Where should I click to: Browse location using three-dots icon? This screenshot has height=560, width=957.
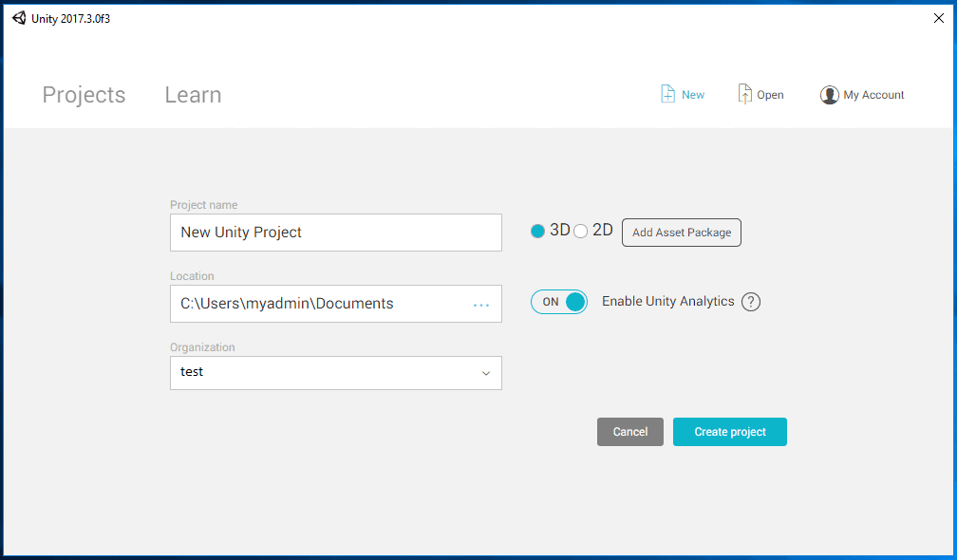[481, 305]
